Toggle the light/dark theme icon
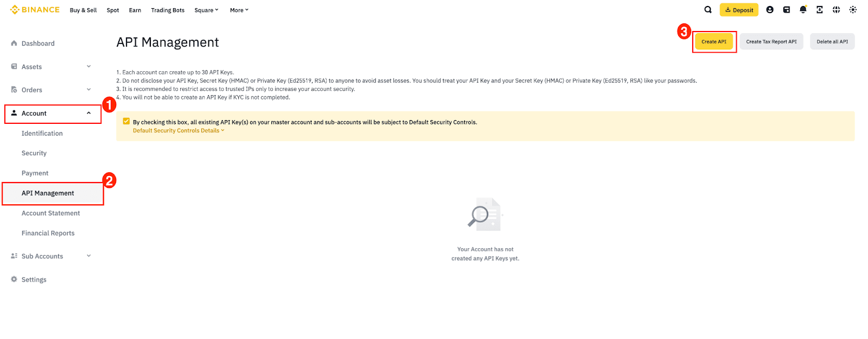This screenshot has width=868, height=339. tap(853, 10)
